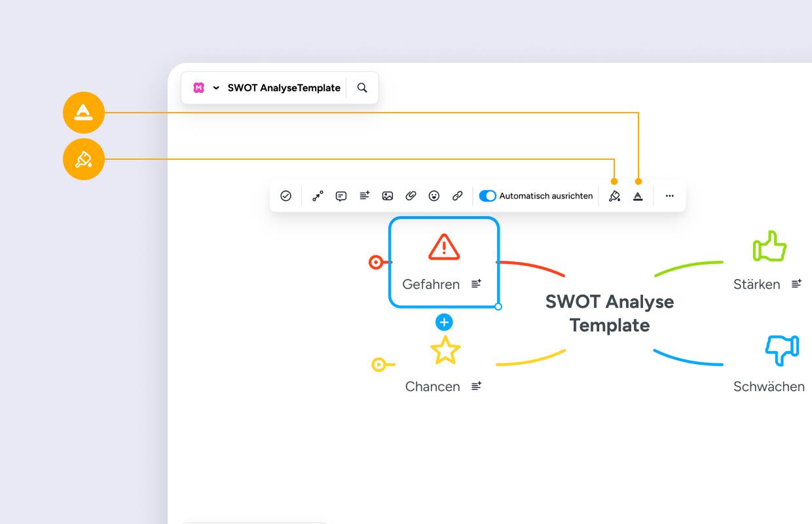Toggle the Automatisch ausrichten switch
The height and width of the screenshot is (524, 812).
(488, 196)
